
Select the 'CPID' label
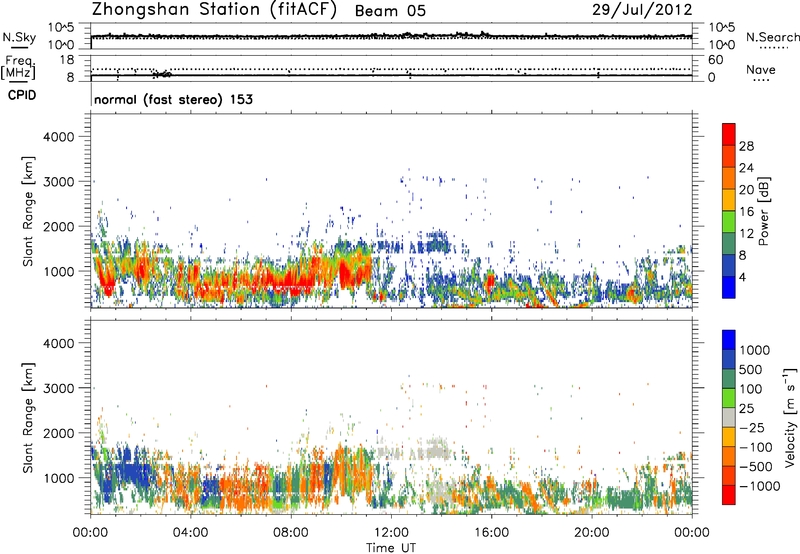point(22,95)
